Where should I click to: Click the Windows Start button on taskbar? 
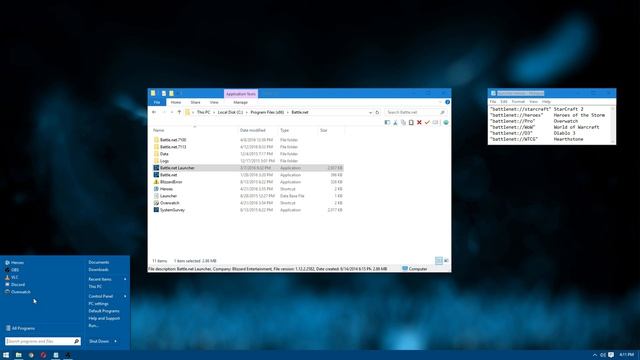[x=6, y=355]
